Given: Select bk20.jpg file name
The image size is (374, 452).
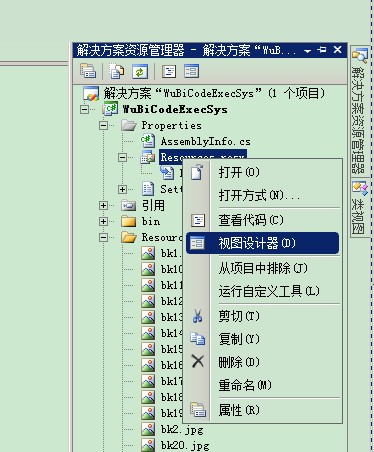Looking at the screenshot, I should point(185,445).
